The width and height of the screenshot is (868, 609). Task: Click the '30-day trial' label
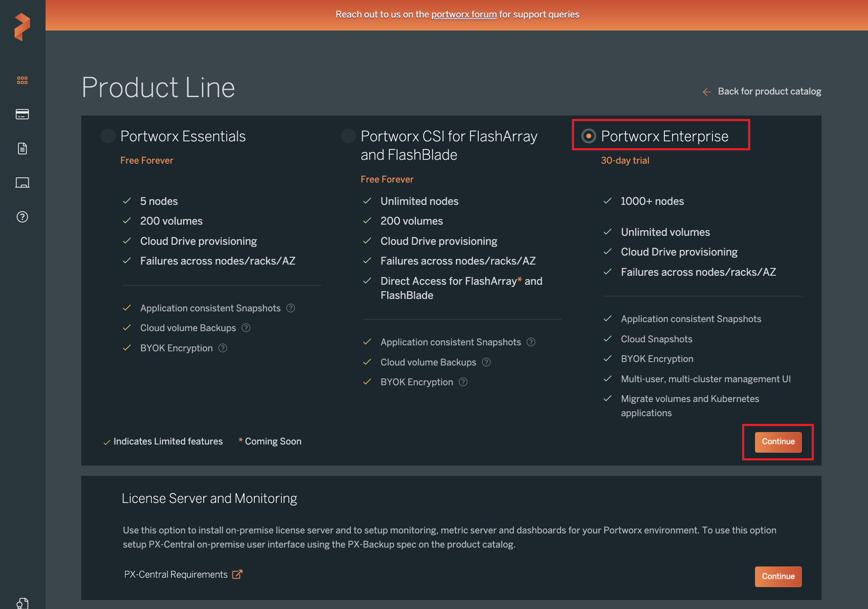tap(625, 161)
